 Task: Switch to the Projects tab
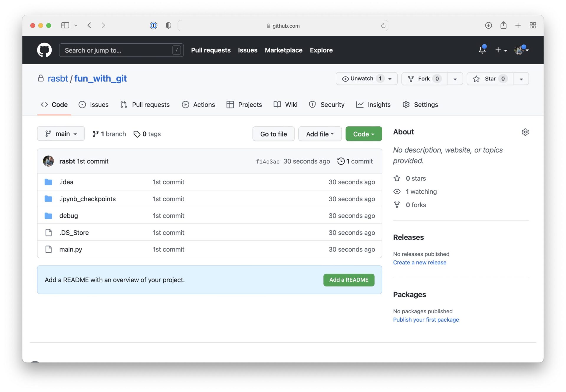pos(244,105)
